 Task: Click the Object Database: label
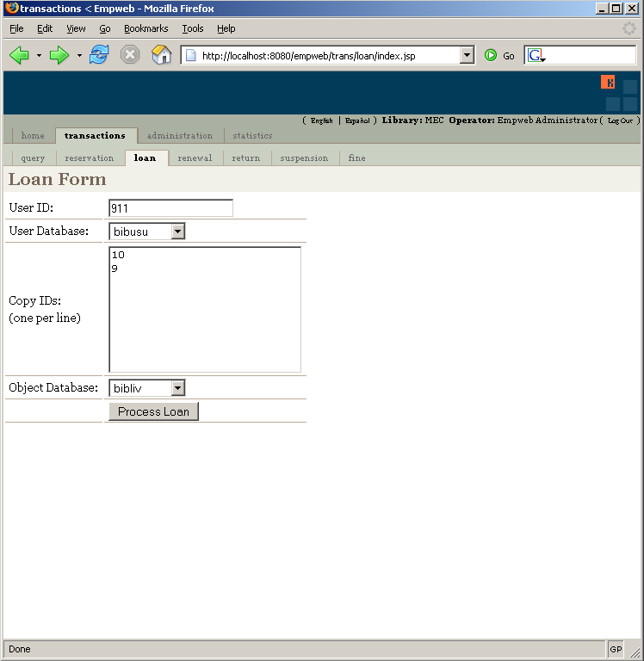[x=53, y=387]
